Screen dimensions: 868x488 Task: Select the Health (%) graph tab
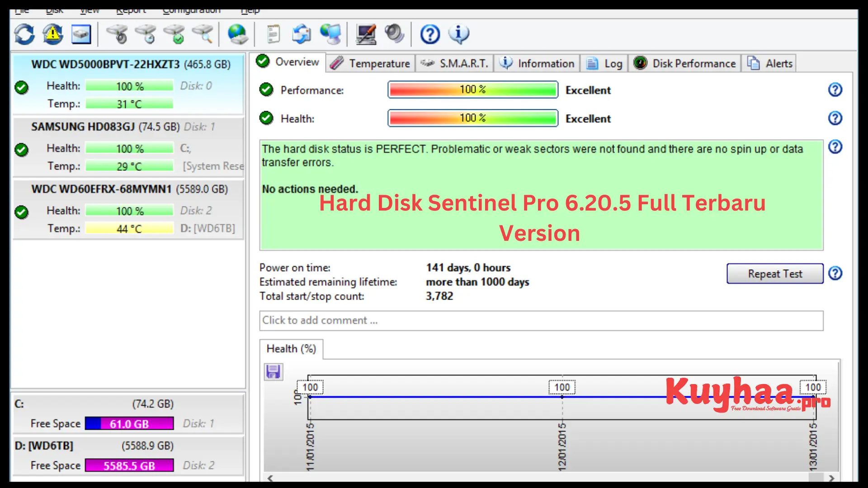pos(291,349)
